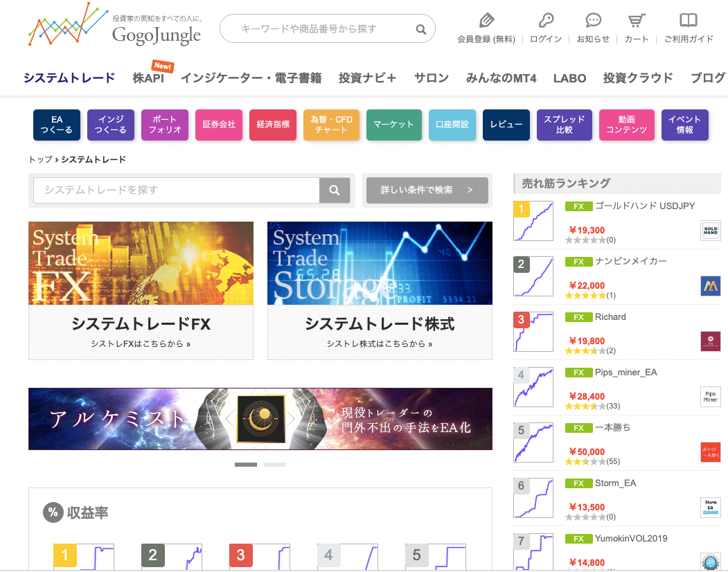Image resolution: width=728 pixels, height=572 pixels.
Task: Click the スプレッド比較 button
Action: pos(565,125)
